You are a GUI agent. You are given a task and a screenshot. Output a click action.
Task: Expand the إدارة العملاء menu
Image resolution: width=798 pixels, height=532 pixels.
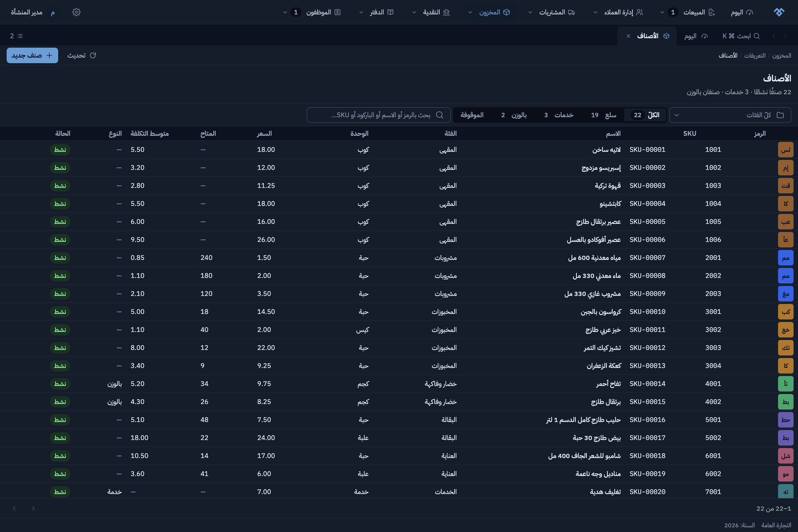(x=618, y=12)
